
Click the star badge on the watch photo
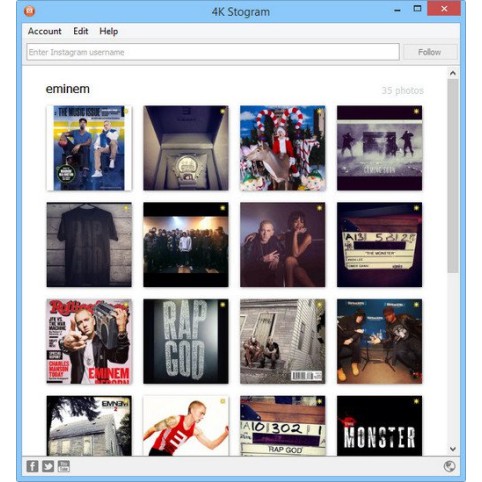(x=223, y=111)
